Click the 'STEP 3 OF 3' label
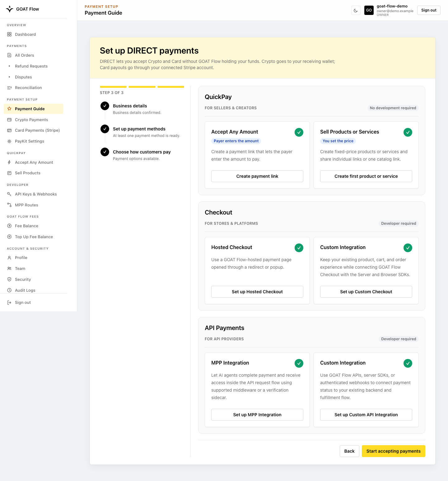Screen dimensions: 448x481 [112, 93]
